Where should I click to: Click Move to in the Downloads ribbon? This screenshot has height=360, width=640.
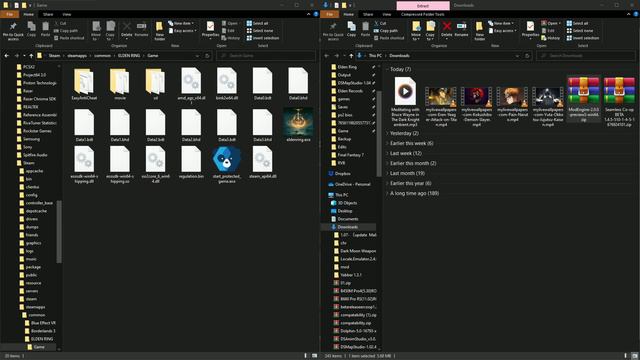(x=416, y=31)
